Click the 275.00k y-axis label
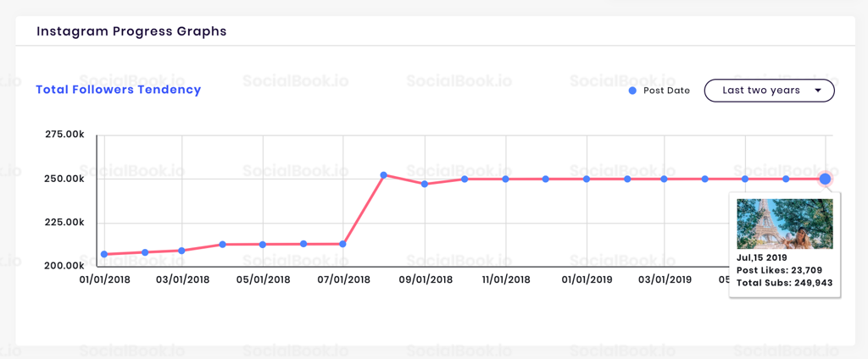 coord(64,135)
